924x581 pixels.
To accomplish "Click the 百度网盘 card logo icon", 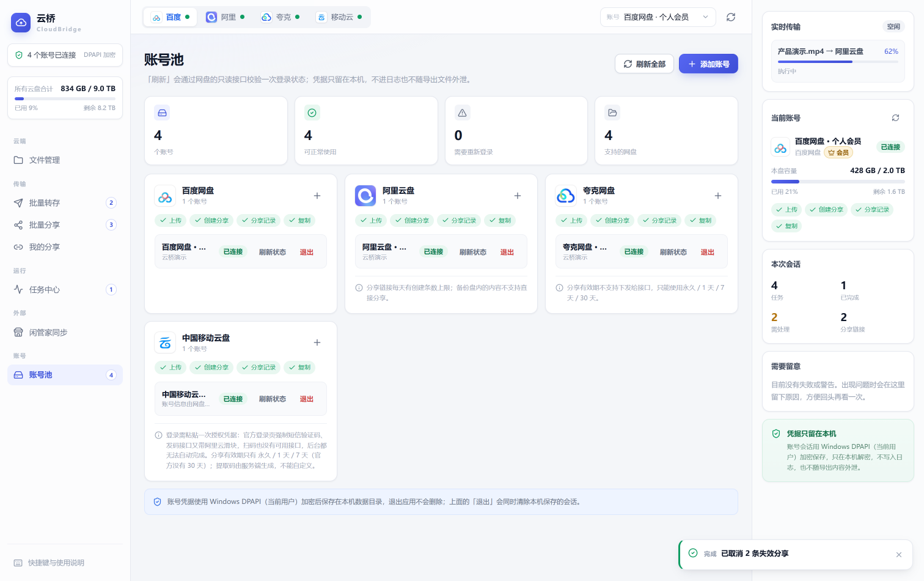I will 165,196.
